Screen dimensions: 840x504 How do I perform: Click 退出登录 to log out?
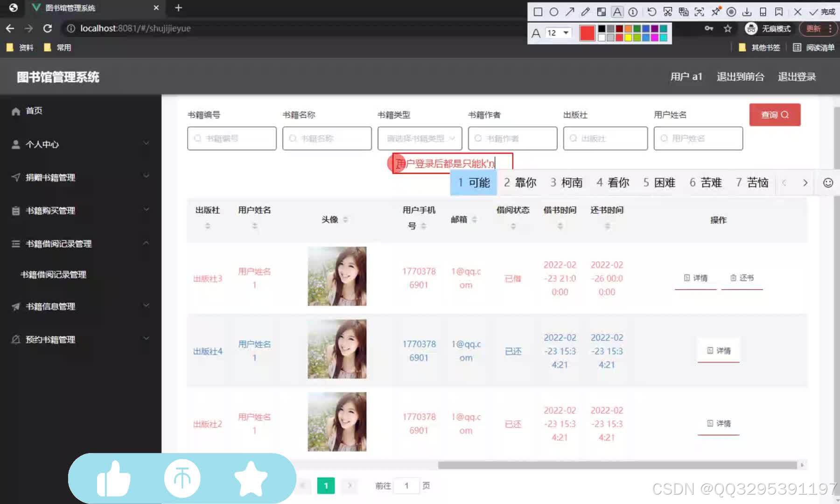[x=797, y=77]
